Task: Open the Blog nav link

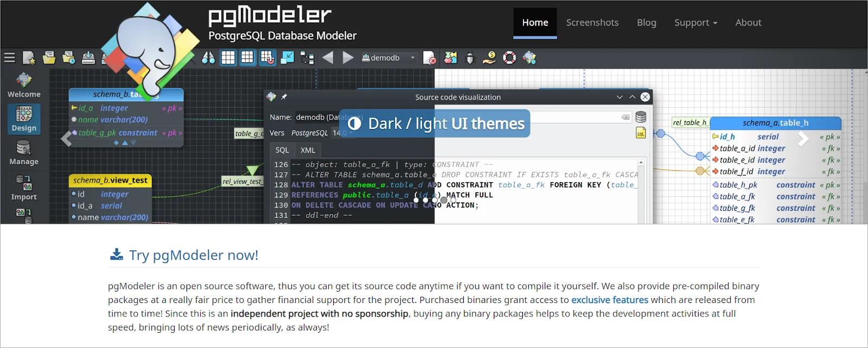Action: pyautogui.click(x=646, y=22)
